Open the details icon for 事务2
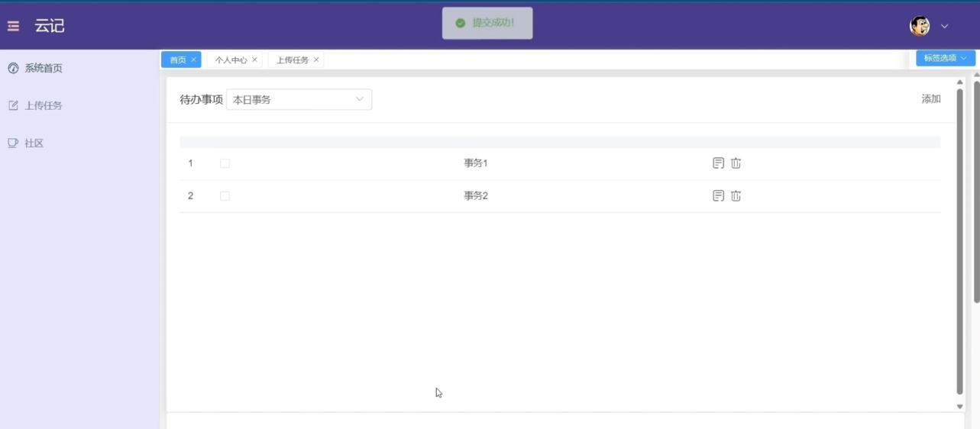Screen dimensions: 980x429 tap(718, 196)
